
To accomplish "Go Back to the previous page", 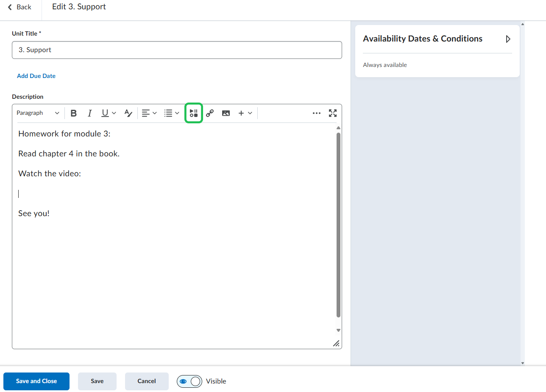I will [x=19, y=7].
